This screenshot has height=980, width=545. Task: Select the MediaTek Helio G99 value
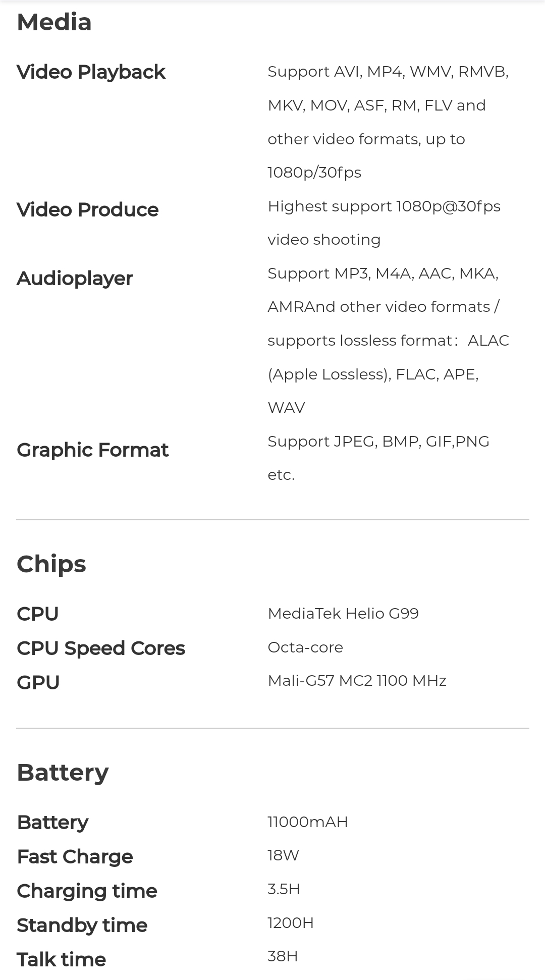343,614
